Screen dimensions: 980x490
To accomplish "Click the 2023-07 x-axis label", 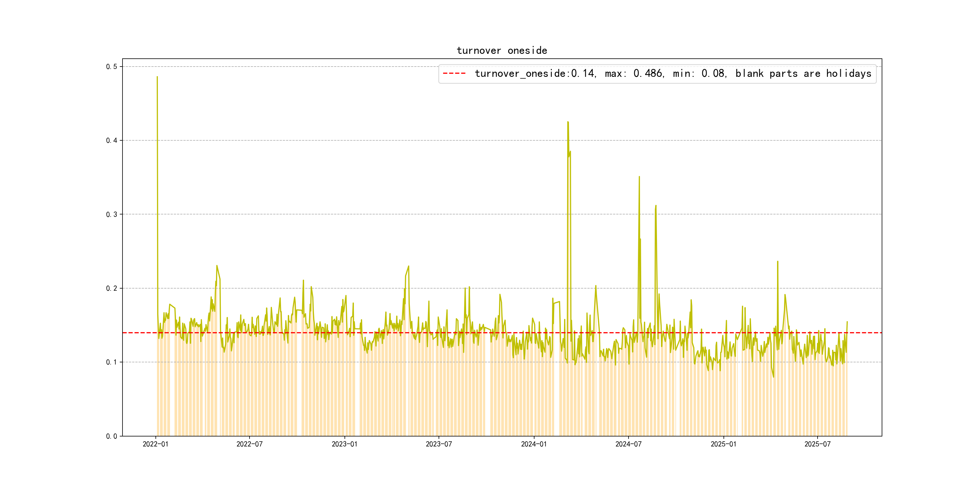I will click(438, 444).
